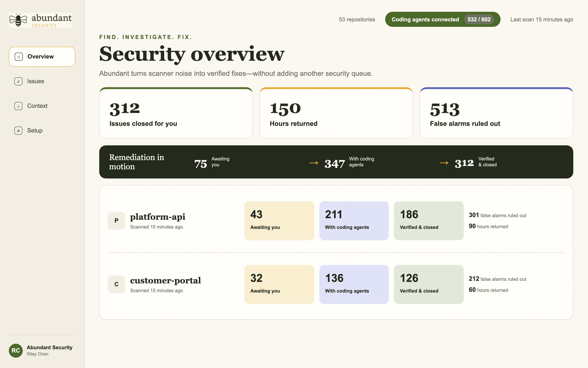Click the Abundant Security bee logo
This screenshot has height=368, width=588.
[40, 20]
